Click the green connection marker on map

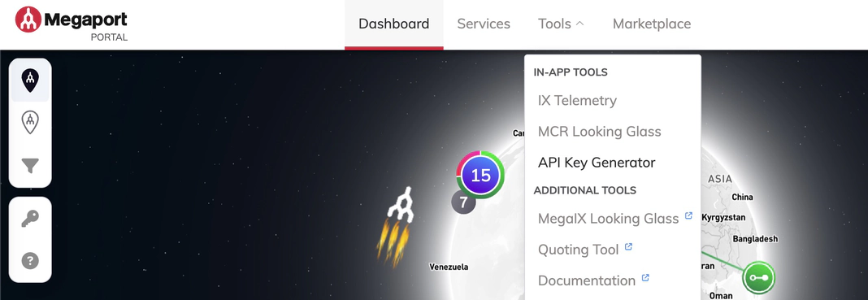(758, 277)
